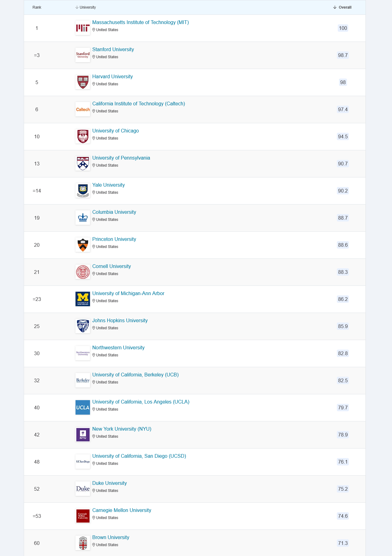
Task: Click the UCLA logo thumbnail
Action: click(83, 408)
